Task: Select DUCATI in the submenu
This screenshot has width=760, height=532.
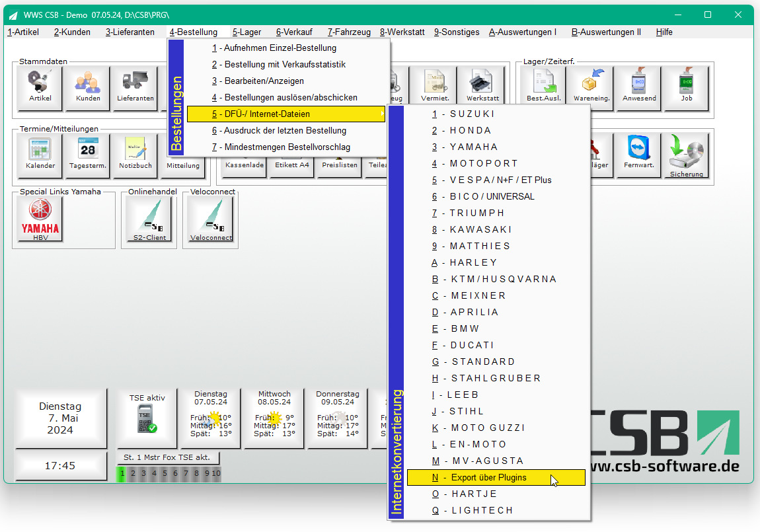Action: [x=496, y=345]
